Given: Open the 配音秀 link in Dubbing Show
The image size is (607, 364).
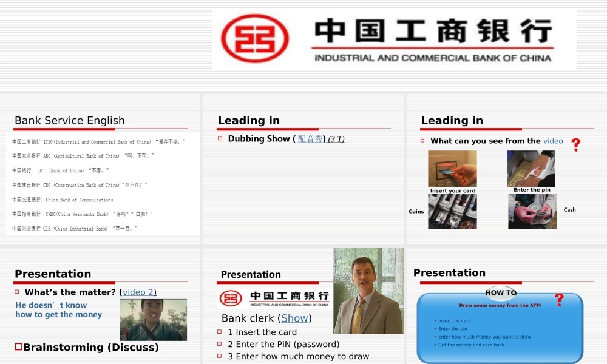Looking at the screenshot, I should 310,139.
